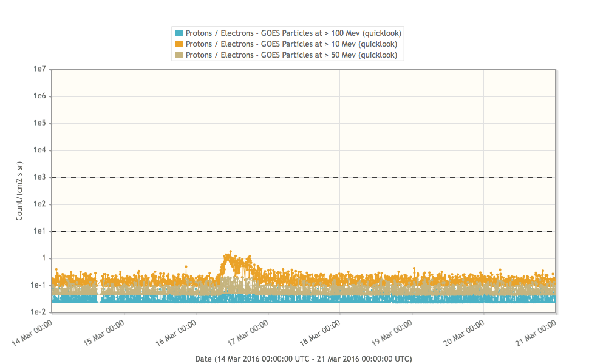Toggle the '> 100 Mev' series legend label
589x364 pixels.
[x=293, y=33]
